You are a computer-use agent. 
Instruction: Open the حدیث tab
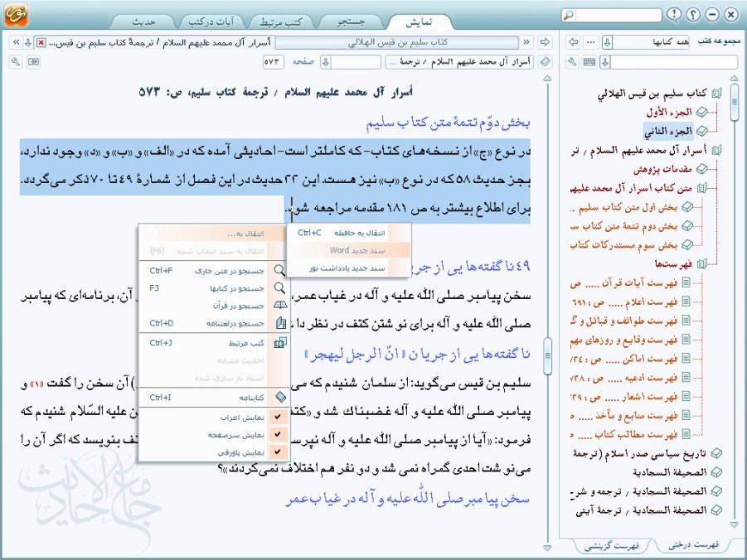[x=143, y=22]
